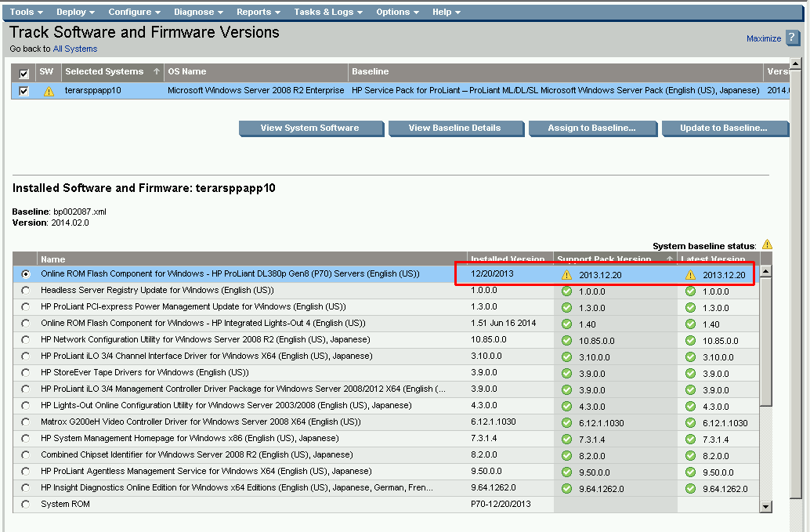Click Support Pack green check for 1.40
The image size is (810, 532).
[566, 324]
